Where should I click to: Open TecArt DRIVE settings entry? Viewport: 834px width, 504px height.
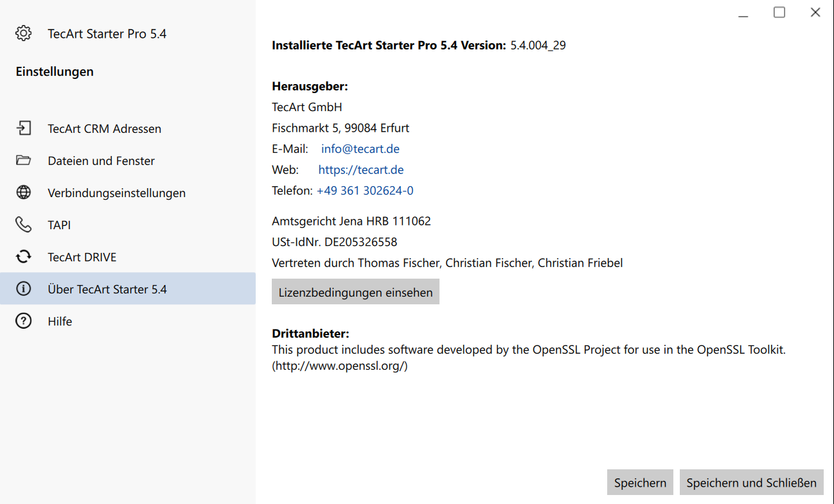[128, 257]
